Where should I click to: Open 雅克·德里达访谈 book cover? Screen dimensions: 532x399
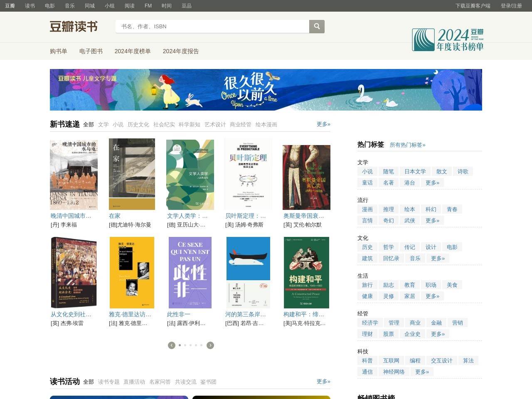(x=132, y=273)
